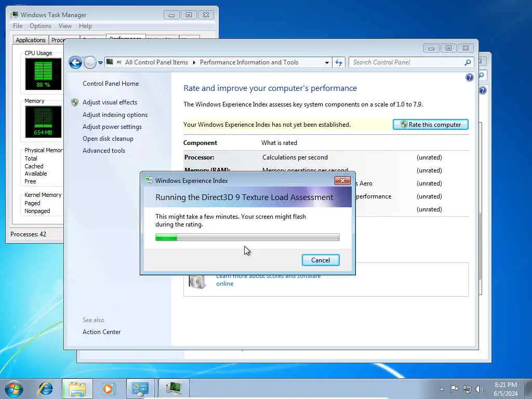The image size is (532, 399).
Task: Click the control panel icon in address bar
Action: (110, 62)
